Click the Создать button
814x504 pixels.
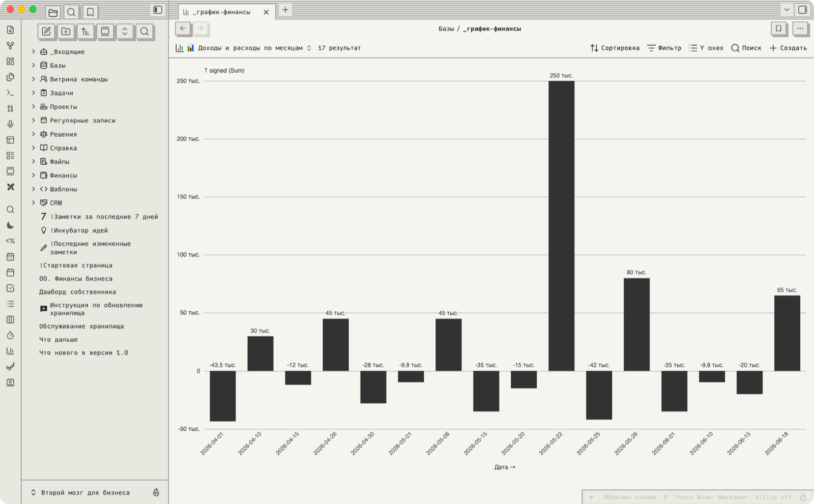pos(788,48)
